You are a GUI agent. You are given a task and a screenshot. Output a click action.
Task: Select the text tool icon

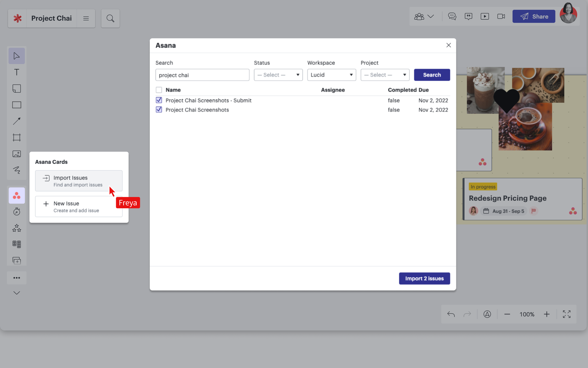[16, 72]
